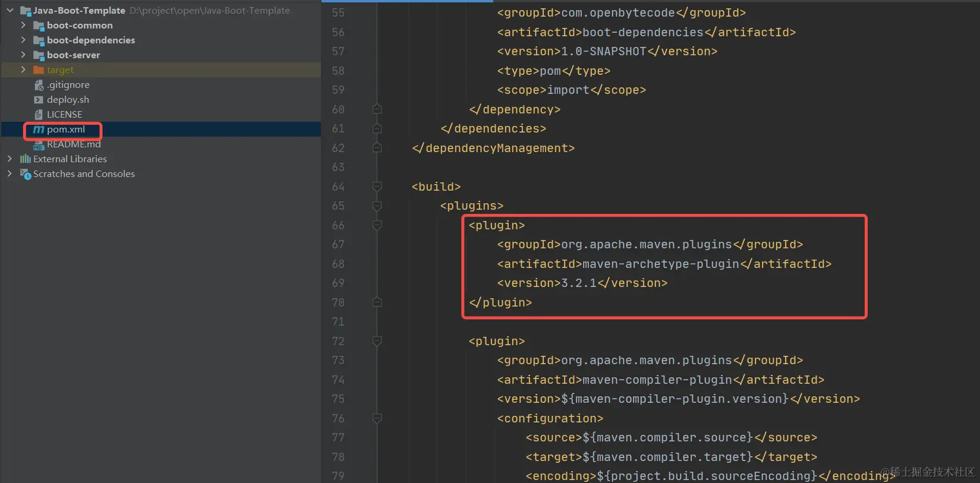Click the boot-common folder icon
This screenshot has width=980, height=483.
pos(39,26)
